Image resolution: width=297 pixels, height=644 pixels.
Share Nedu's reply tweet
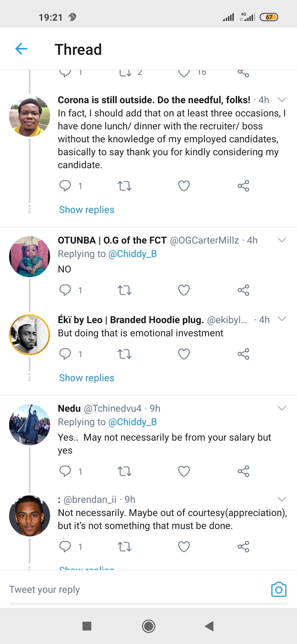click(x=243, y=471)
